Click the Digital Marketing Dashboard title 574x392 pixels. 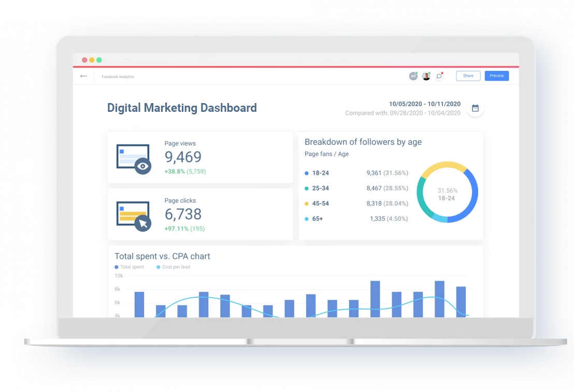point(182,108)
